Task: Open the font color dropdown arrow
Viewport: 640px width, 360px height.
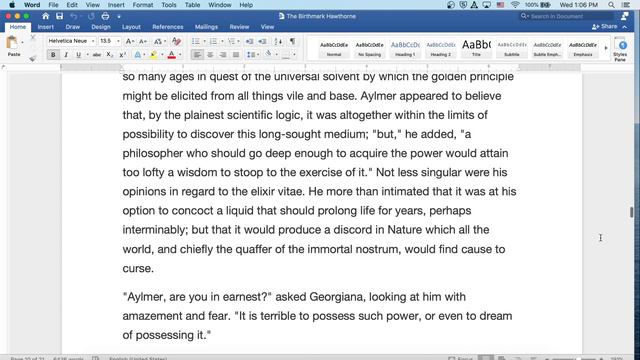Action: (x=180, y=55)
